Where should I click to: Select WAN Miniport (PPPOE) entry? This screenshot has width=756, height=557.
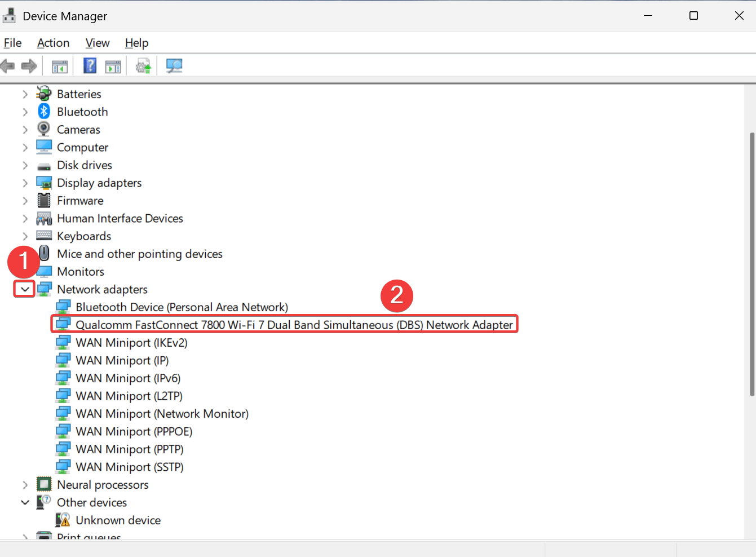click(134, 431)
